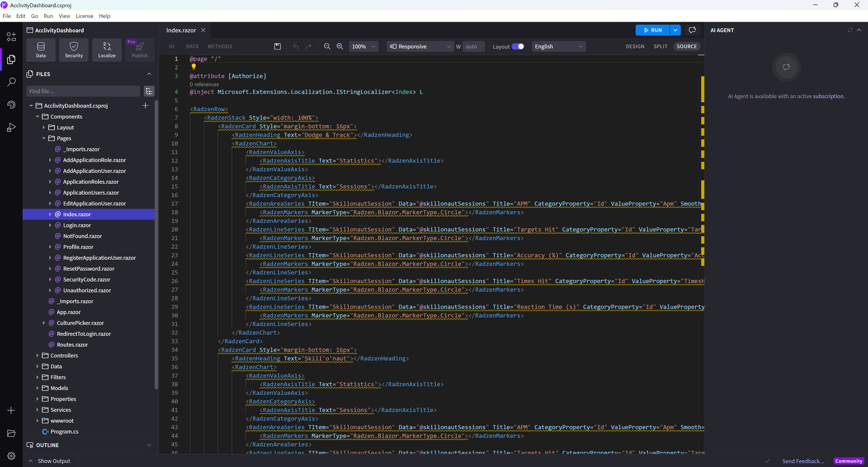Image resolution: width=868 pixels, height=467 pixels.
Task: Click the Find file search field
Action: click(x=83, y=91)
